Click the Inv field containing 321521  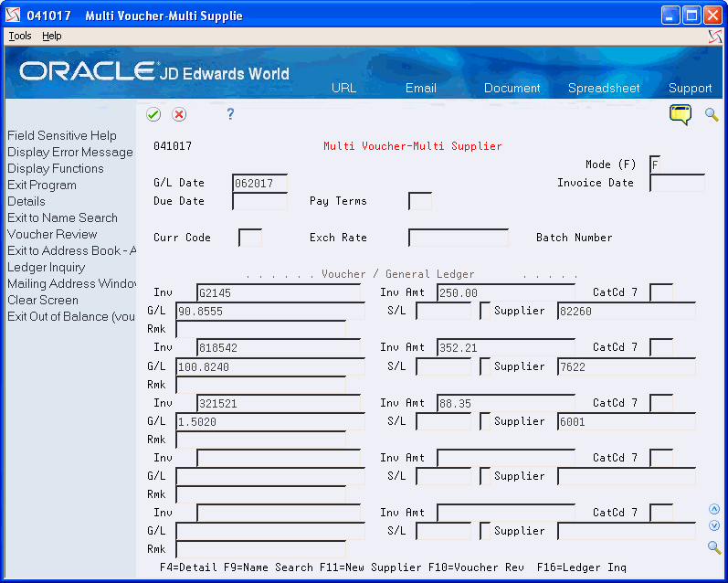click(x=279, y=403)
